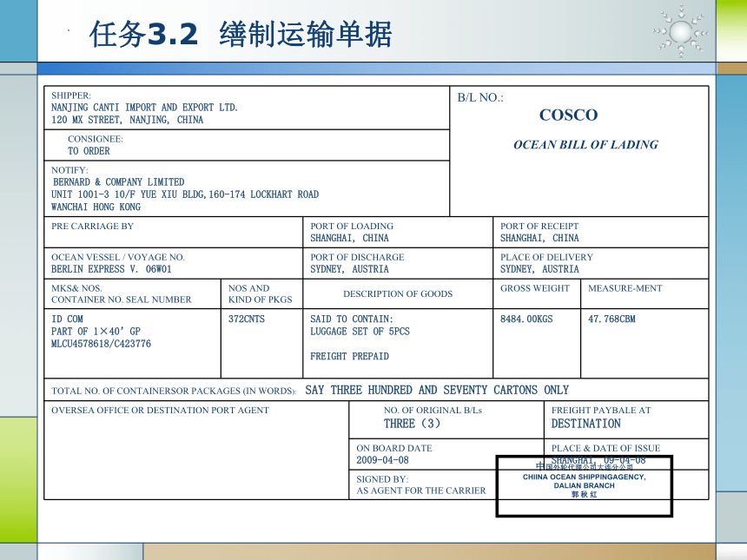Click the 8484.00KGS gross weight value
Image resolution: width=747 pixels, height=560 pixels.
tap(526, 319)
